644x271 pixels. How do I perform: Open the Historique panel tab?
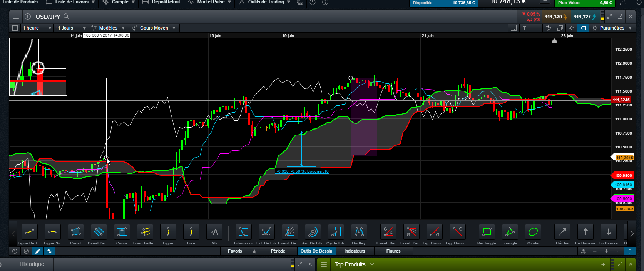(32, 264)
